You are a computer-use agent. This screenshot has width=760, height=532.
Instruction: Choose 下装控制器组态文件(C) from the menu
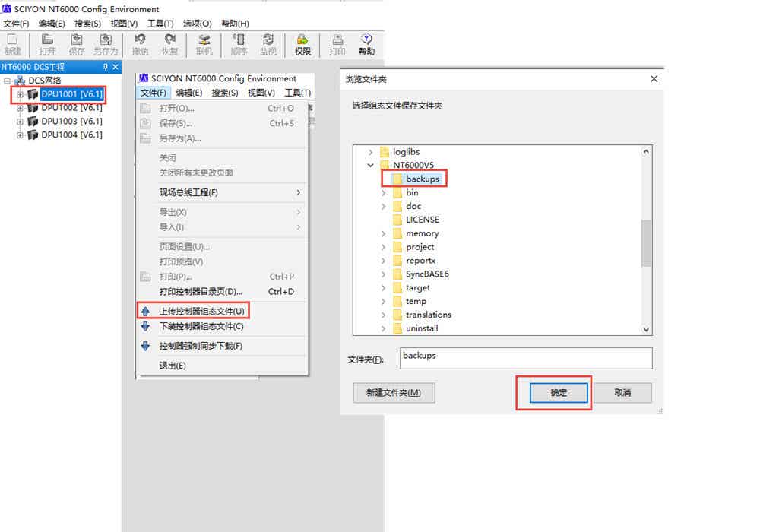[x=223, y=326]
